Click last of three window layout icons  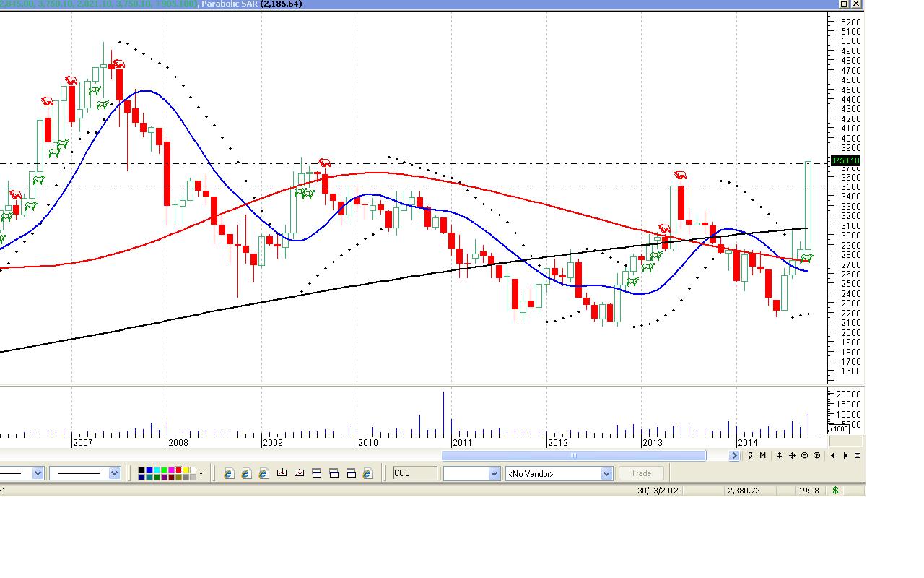coord(351,473)
